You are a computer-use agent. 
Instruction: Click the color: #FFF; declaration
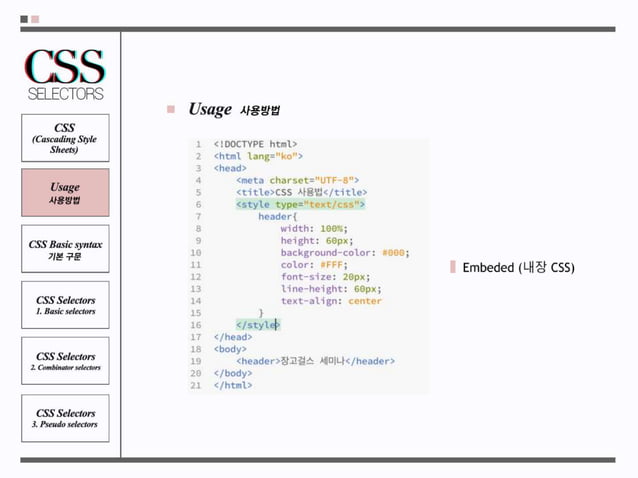pyautogui.click(x=314, y=265)
